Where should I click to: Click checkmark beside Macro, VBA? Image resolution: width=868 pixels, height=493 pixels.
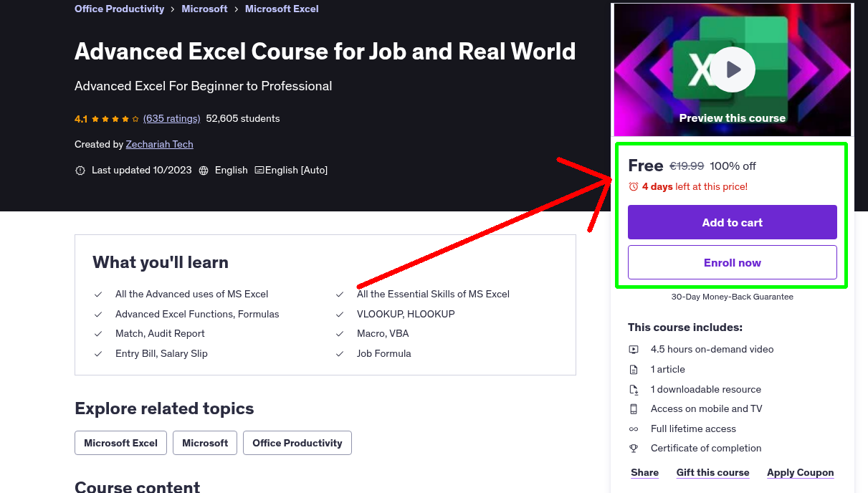click(340, 334)
